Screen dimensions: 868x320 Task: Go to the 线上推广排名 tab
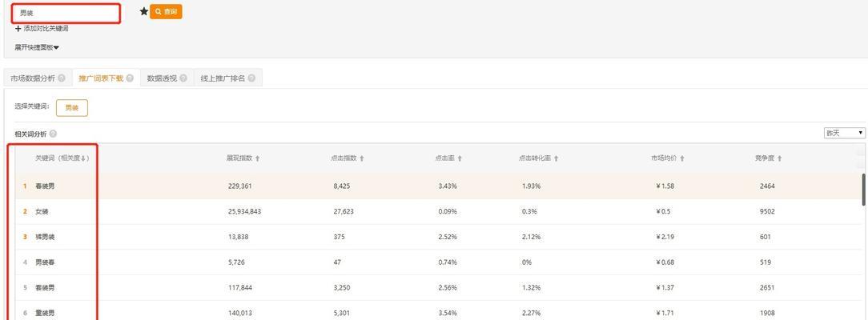pyautogui.click(x=227, y=78)
